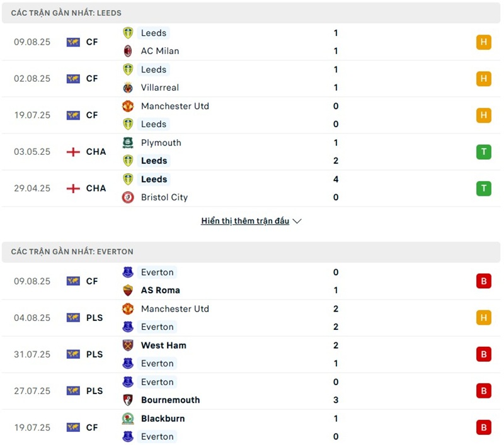This screenshot has width=504, height=445.
Task: Click the England flag beside 03.05.25 match
Action: [73, 152]
